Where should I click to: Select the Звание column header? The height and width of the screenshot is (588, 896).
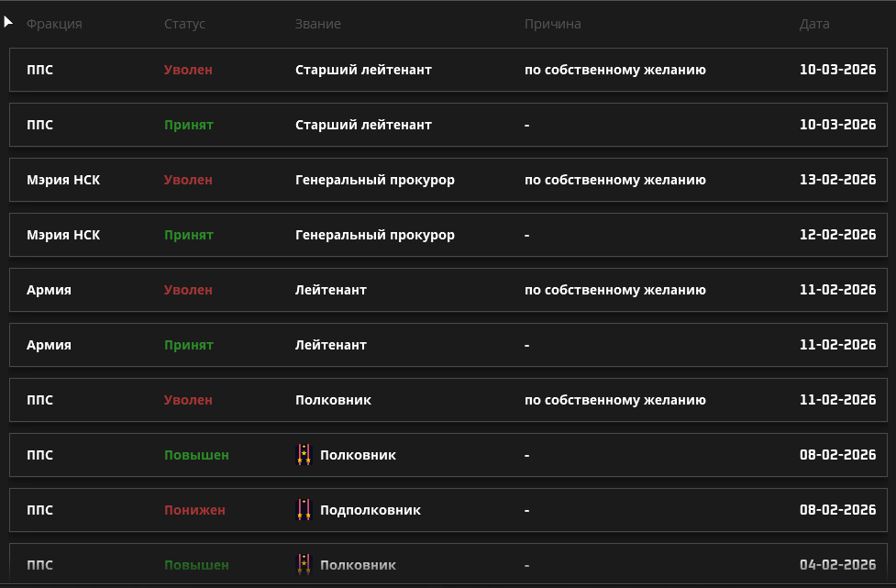coord(317,24)
